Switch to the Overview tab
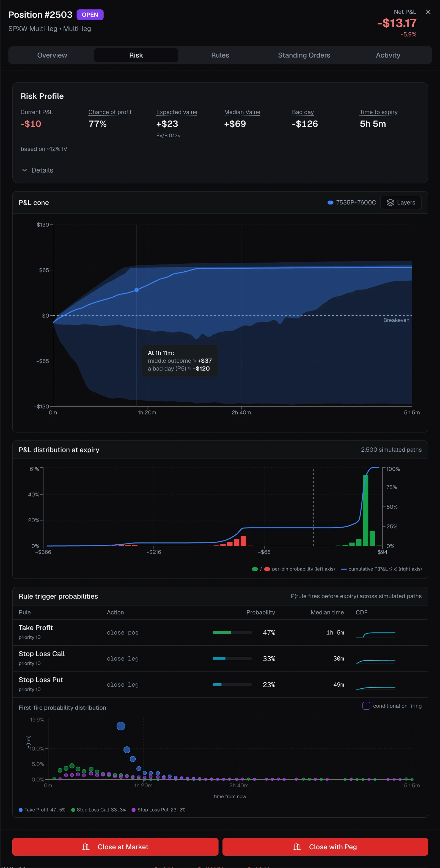 pos(52,55)
